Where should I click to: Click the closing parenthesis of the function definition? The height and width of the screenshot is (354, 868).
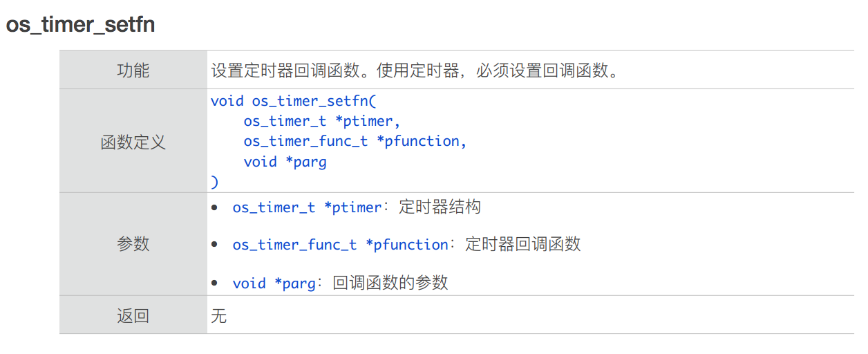[x=215, y=182]
